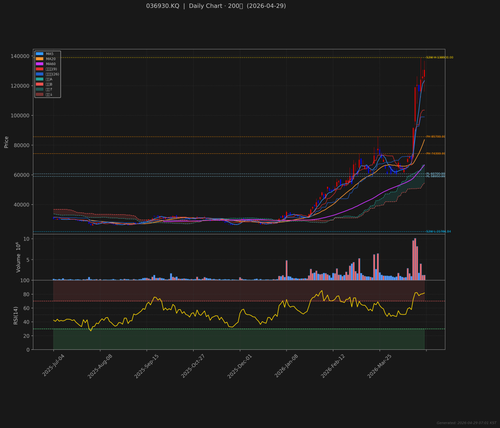The width and height of the screenshot is (500, 428).
Task: Click the MA20 orange legend swatch
Action: pos(39,59)
